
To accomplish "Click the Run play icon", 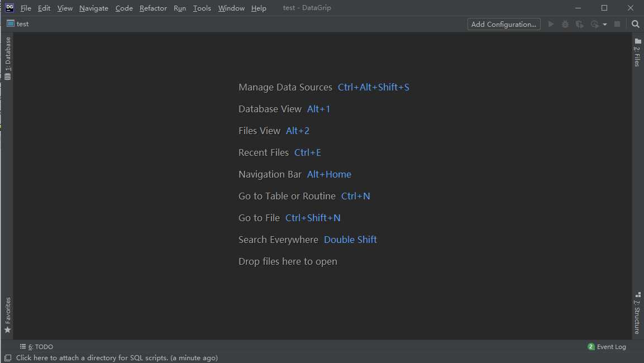I will click(x=551, y=24).
